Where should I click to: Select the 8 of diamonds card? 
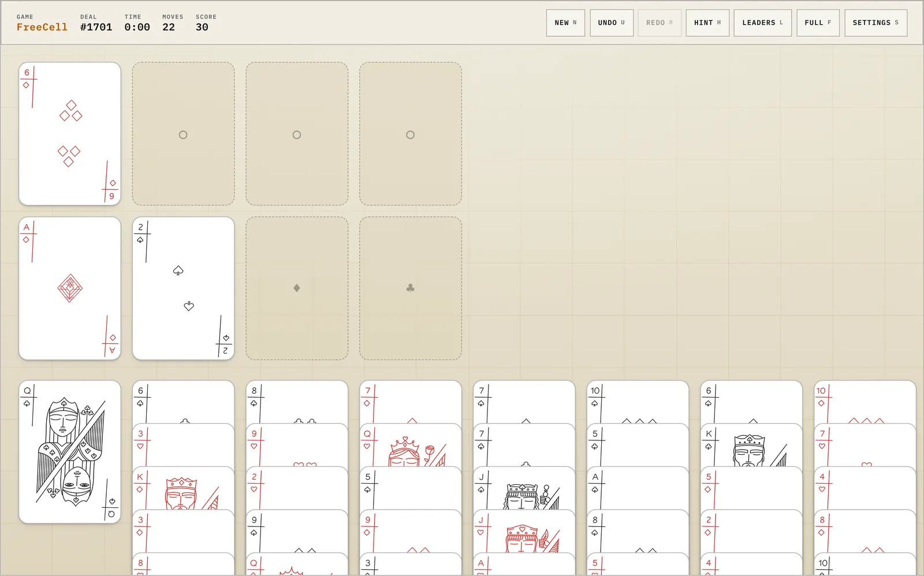click(865, 531)
